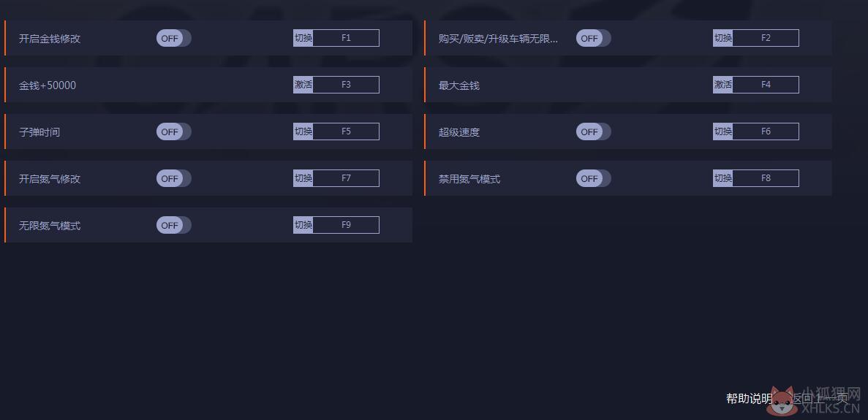868x420 pixels.
Task: Click the F6 hotkey field
Action: [766, 131]
